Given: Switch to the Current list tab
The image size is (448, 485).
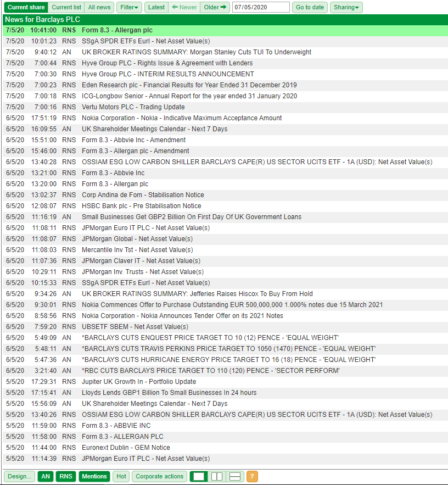Looking at the screenshot, I should [66, 8].
